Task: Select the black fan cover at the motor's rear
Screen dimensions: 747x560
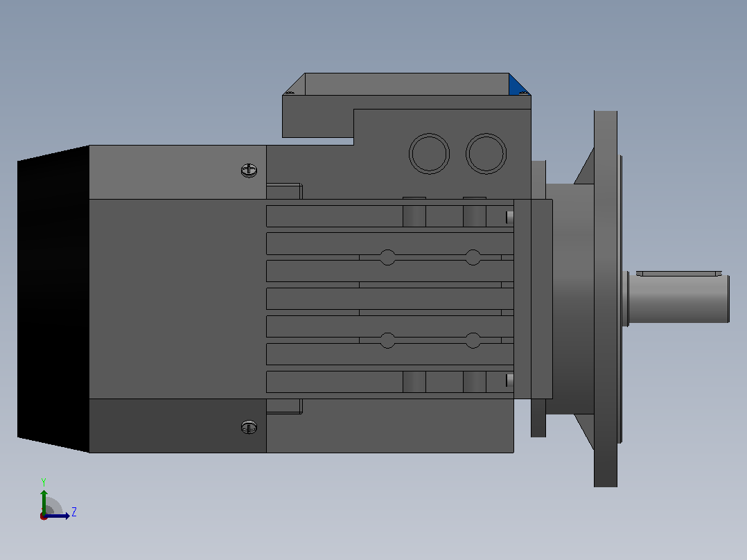Action: click(53, 299)
